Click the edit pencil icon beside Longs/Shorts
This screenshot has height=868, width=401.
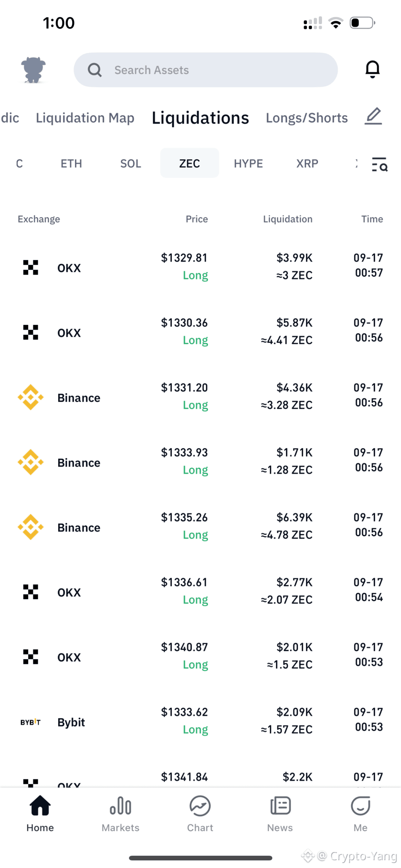point(373,117)
